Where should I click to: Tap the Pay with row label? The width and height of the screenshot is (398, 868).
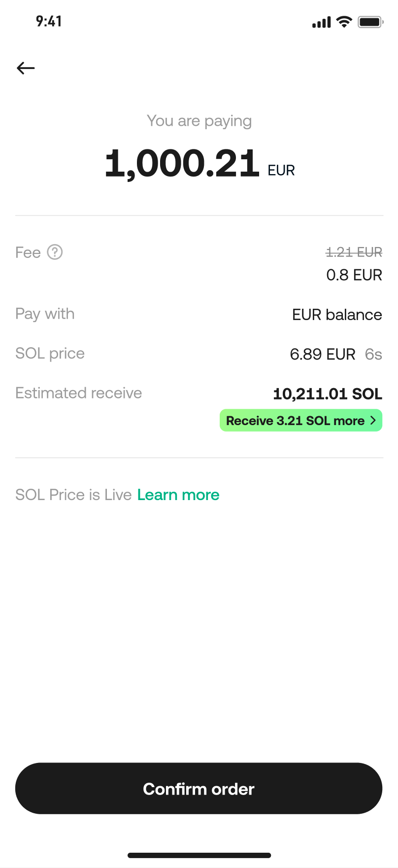(x=45, y=314)
